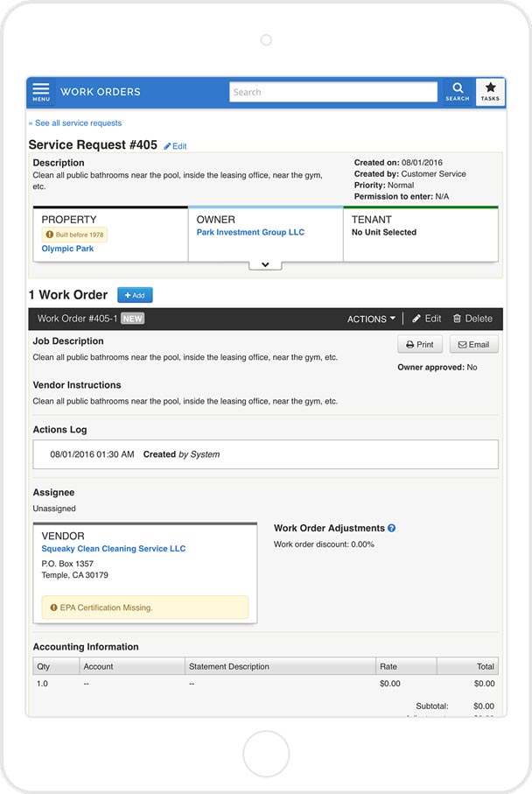Click the 'No Unit Selected' tenant text
532x794 pixels.
(x=384, y=233)
